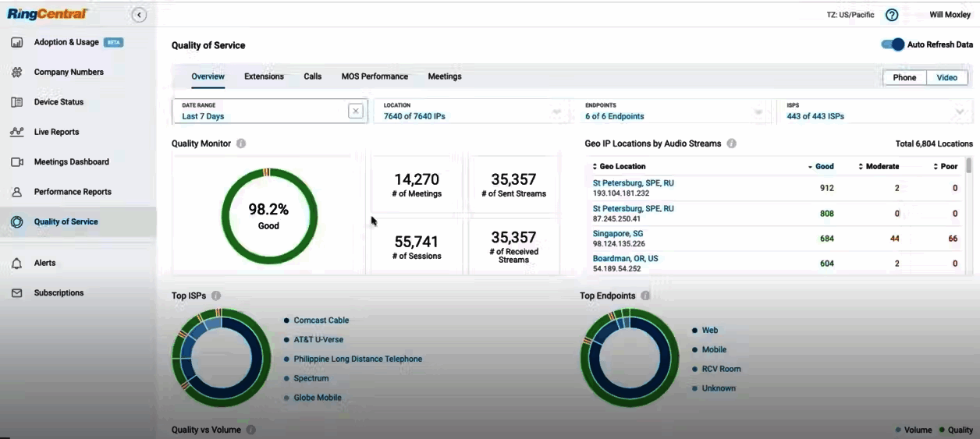
Task: Click the Geo IP table scrollbar
Action: point(968,166)
